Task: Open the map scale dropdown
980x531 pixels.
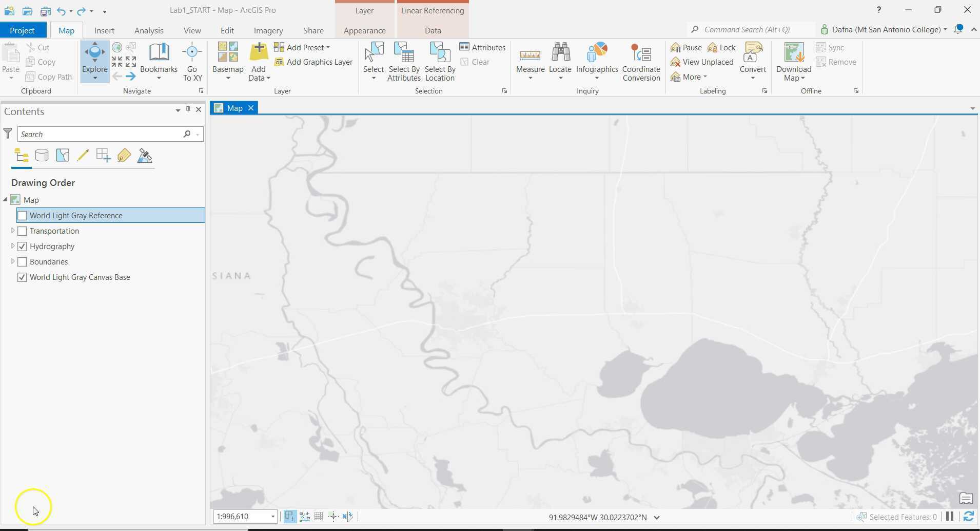Action: (272, 517)
